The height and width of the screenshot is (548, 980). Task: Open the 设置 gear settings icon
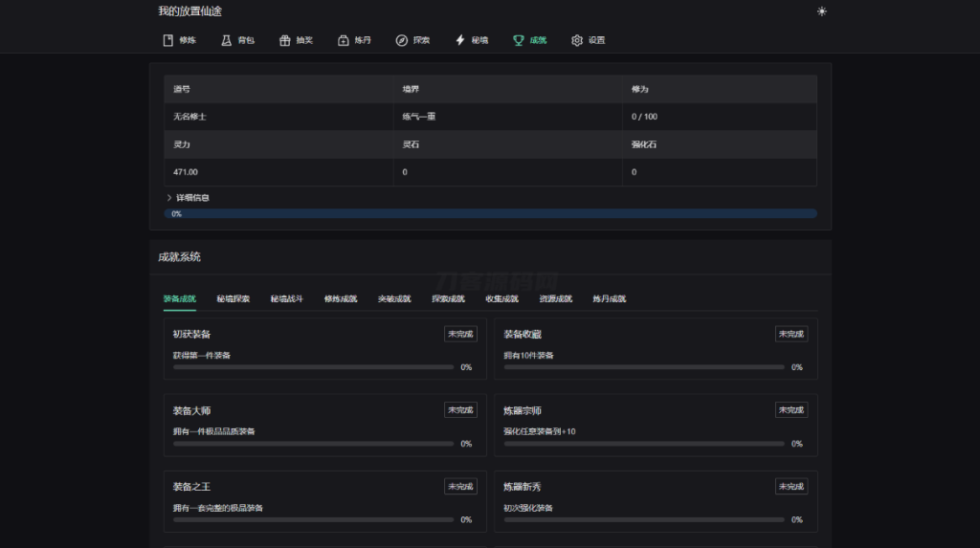pos(577,40)
